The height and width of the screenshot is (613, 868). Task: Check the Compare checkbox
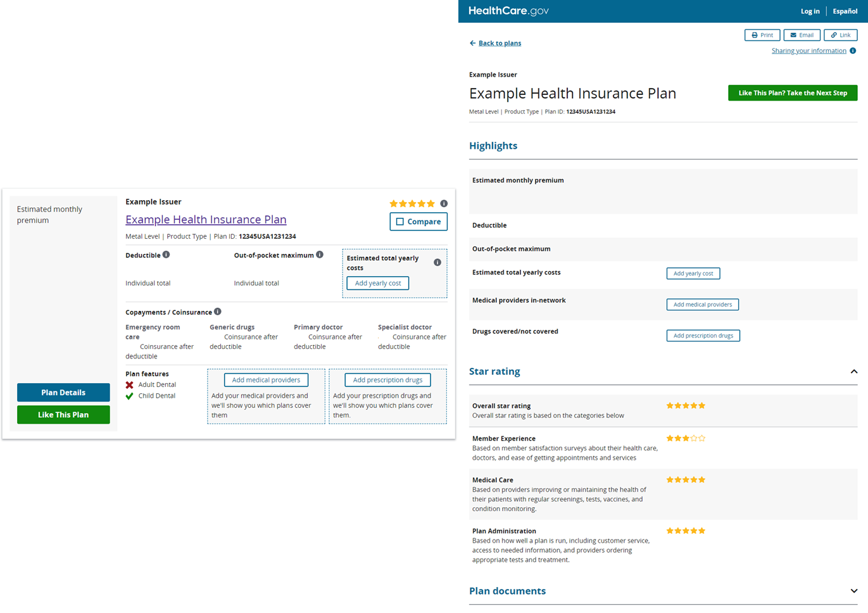[400, 222]
